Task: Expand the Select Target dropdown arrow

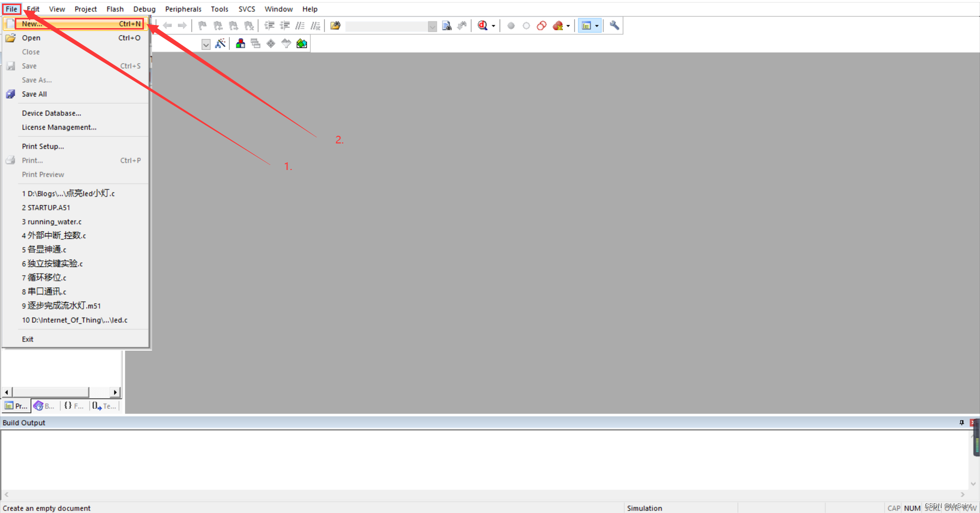Action: click(x=206, y=44)
